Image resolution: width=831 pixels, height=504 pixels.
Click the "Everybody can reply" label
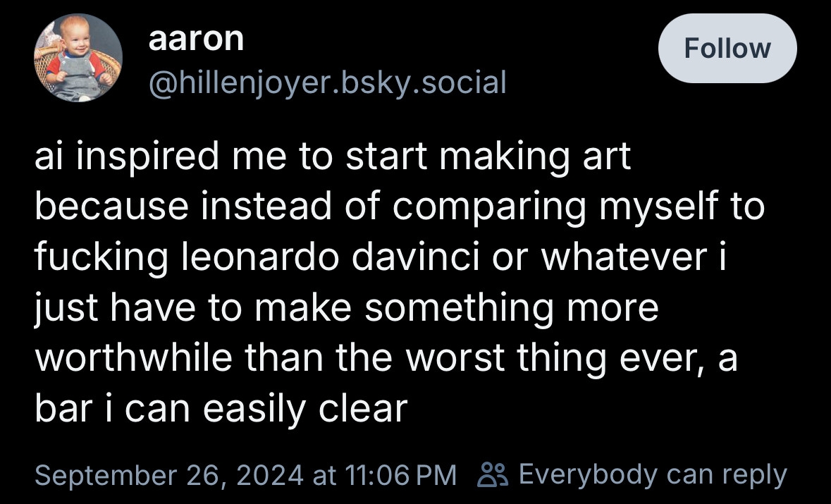pos(653,474)
